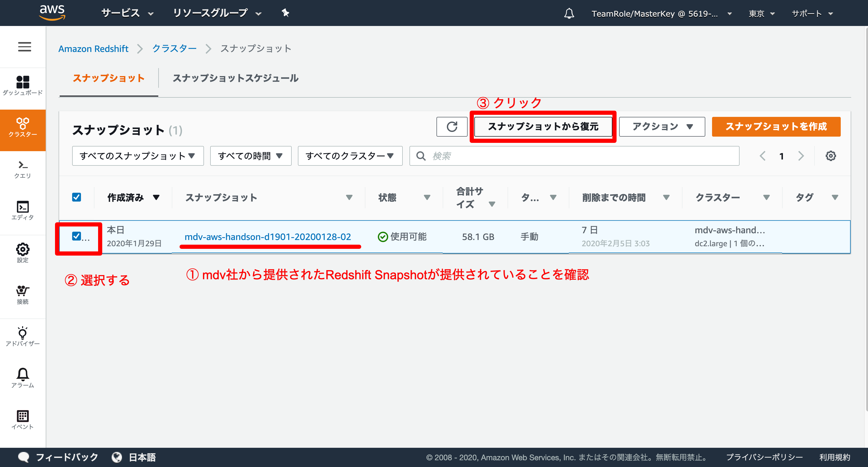Switch to スナップショットスケジュール tab
This screenshot has height=467, width=868.
click(235, 78)
